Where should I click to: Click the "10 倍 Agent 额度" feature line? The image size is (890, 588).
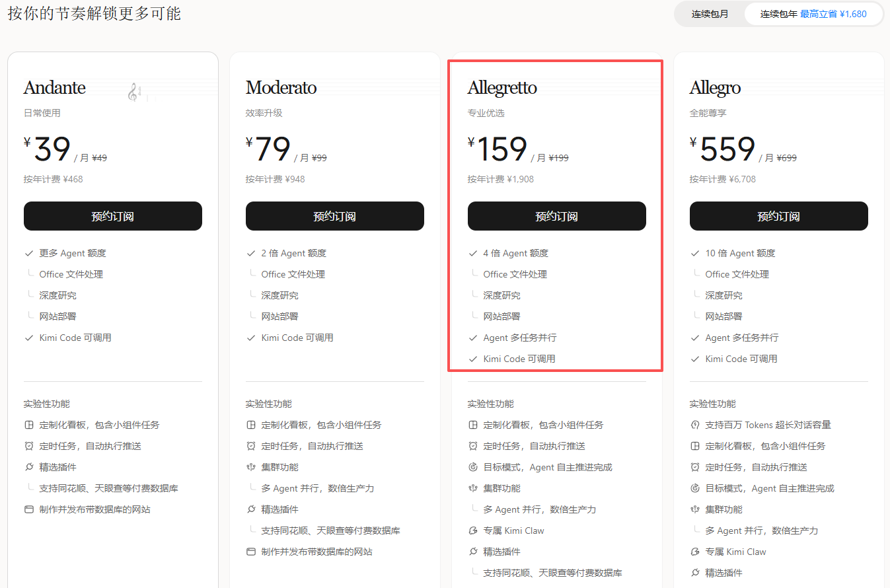(740, 253)
